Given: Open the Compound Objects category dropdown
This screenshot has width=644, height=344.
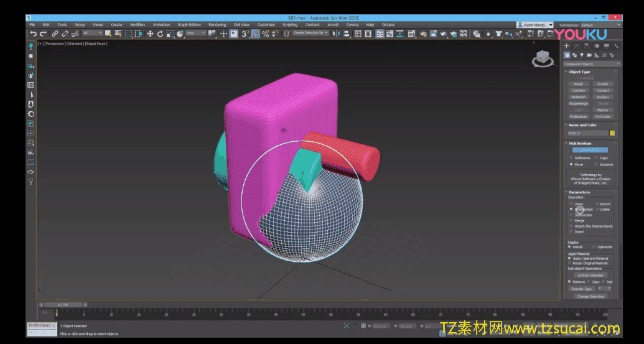Looking at the screenshot, I should [x=592, y=64].
